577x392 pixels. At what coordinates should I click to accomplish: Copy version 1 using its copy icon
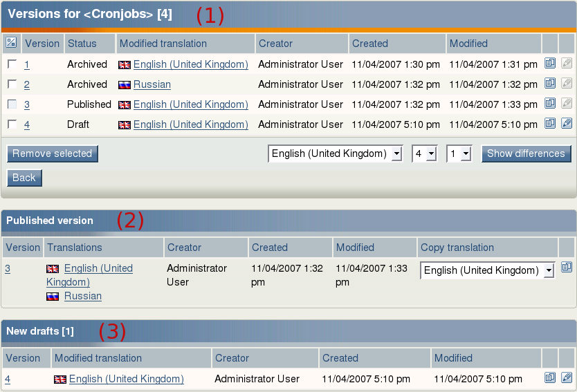[x=550, y=63]
